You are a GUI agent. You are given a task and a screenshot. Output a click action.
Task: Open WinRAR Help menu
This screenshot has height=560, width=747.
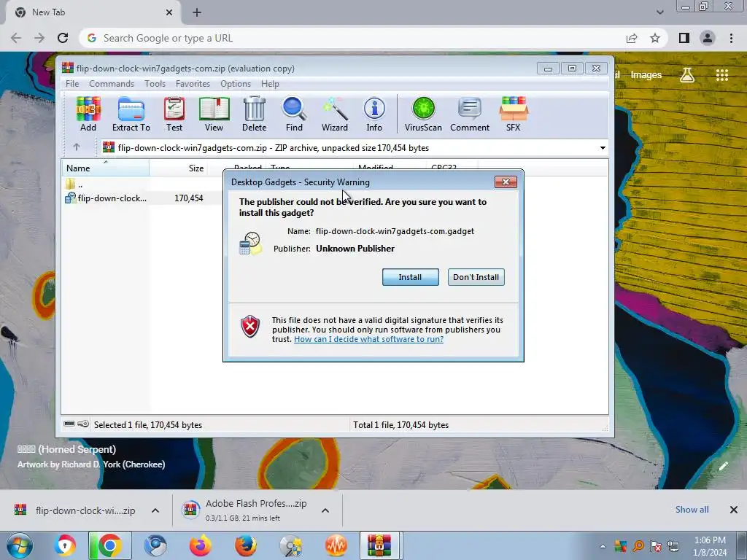tap(270, 84)
